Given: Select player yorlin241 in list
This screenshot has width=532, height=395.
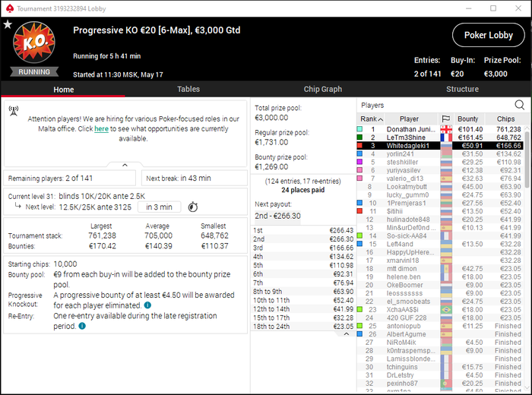Looking at the screenshot, I should click(440, 154).
